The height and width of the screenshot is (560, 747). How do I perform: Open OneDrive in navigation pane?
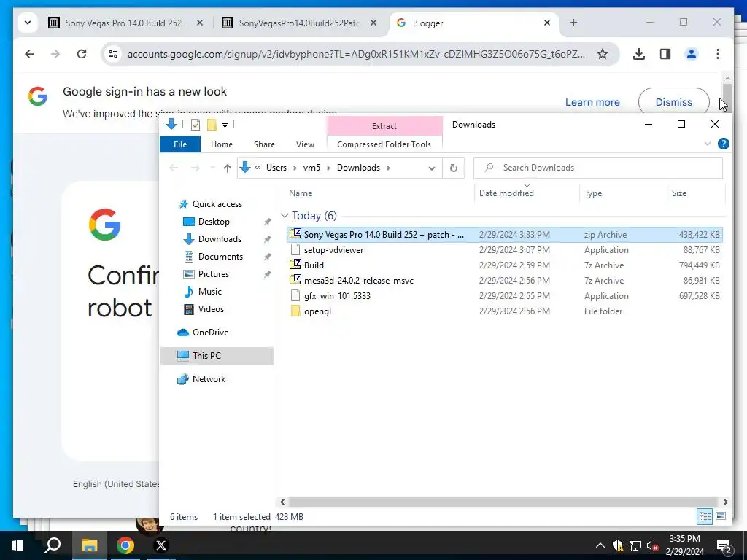coord(210,332)
